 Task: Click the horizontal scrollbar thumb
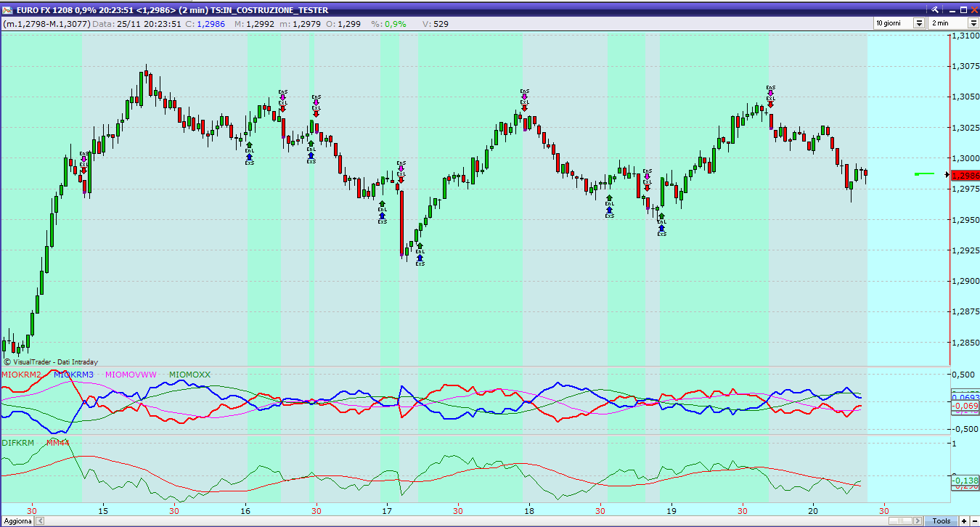tap(900, 521)
